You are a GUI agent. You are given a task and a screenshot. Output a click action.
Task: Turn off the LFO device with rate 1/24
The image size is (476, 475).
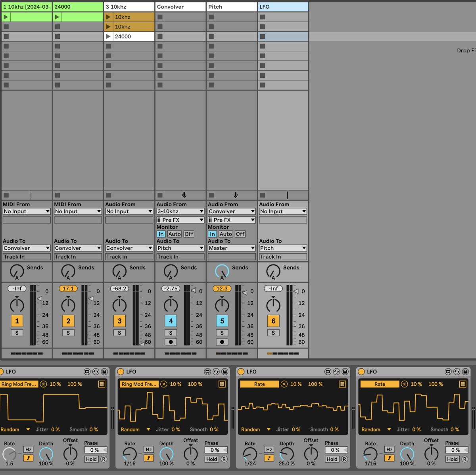tap(241, 372)
